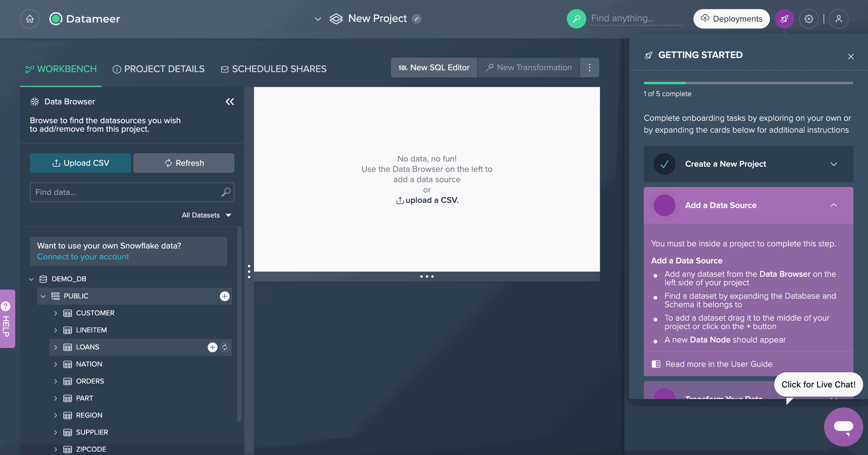868x455 pixels.
Task: Open the rename pencil next to New Project
Action: click(417, 19)
